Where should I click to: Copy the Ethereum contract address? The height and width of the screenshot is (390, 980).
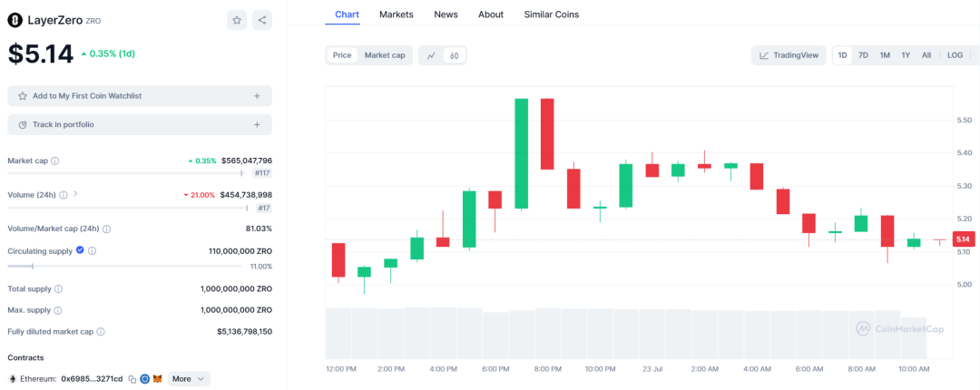pos(132,379)
